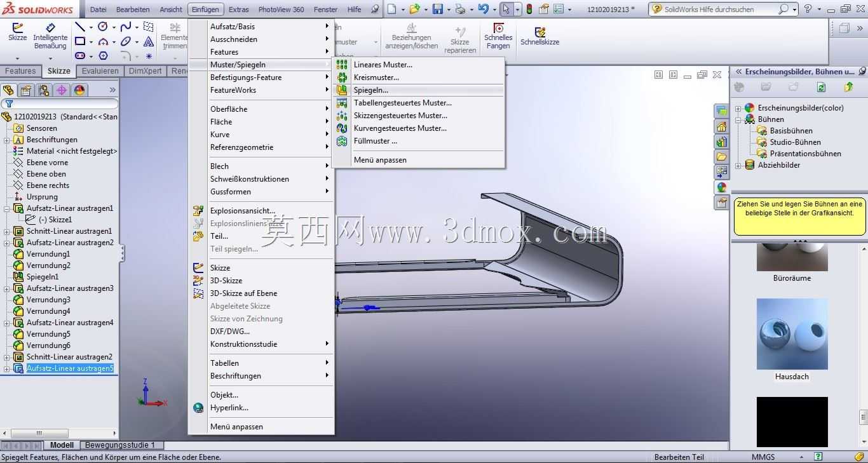Toggle the feature tree filter funnel
Viewport: 868px width, 463px height.
(9, 104)
